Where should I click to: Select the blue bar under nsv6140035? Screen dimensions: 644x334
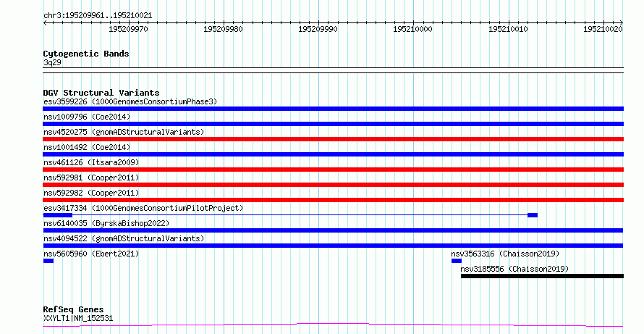pos(333,230)
